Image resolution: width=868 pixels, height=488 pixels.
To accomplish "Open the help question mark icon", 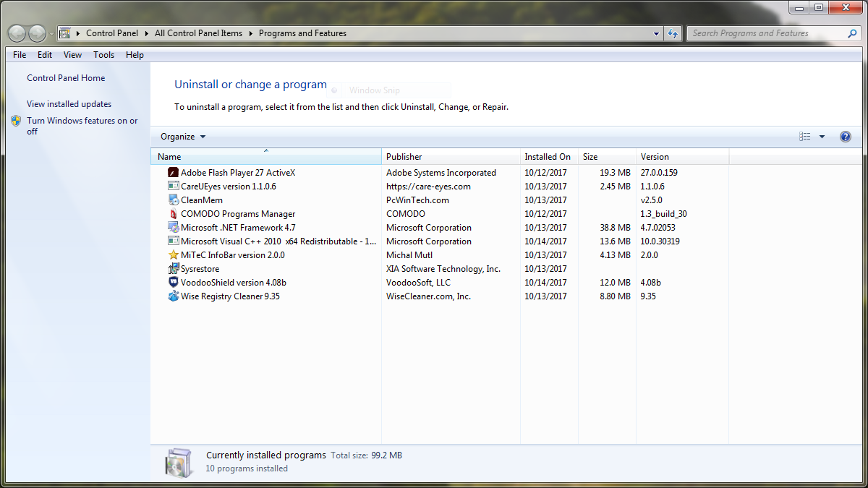I will (845, 137).
